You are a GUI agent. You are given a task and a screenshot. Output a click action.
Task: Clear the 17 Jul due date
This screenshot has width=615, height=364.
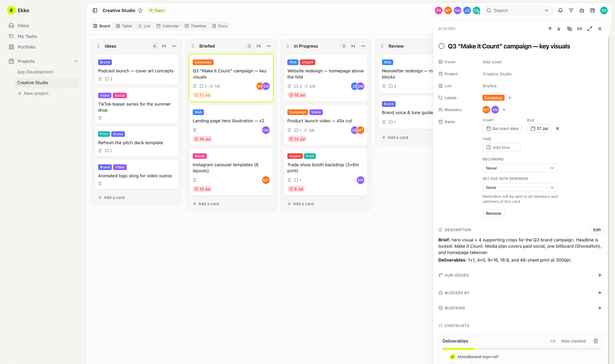click(x=557, y=129)
